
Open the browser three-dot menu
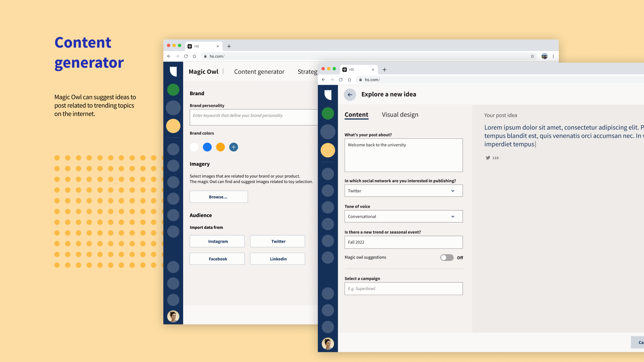point(553,56)
